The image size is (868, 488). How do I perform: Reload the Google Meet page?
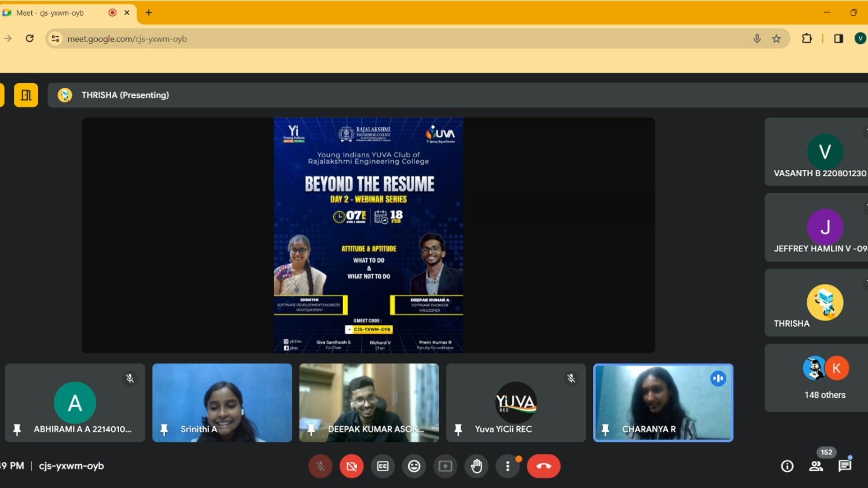click(30, 39)
